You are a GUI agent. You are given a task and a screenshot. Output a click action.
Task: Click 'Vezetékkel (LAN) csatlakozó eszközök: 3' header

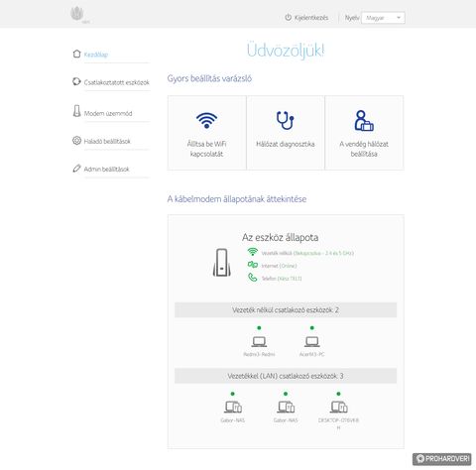(286, 376)
